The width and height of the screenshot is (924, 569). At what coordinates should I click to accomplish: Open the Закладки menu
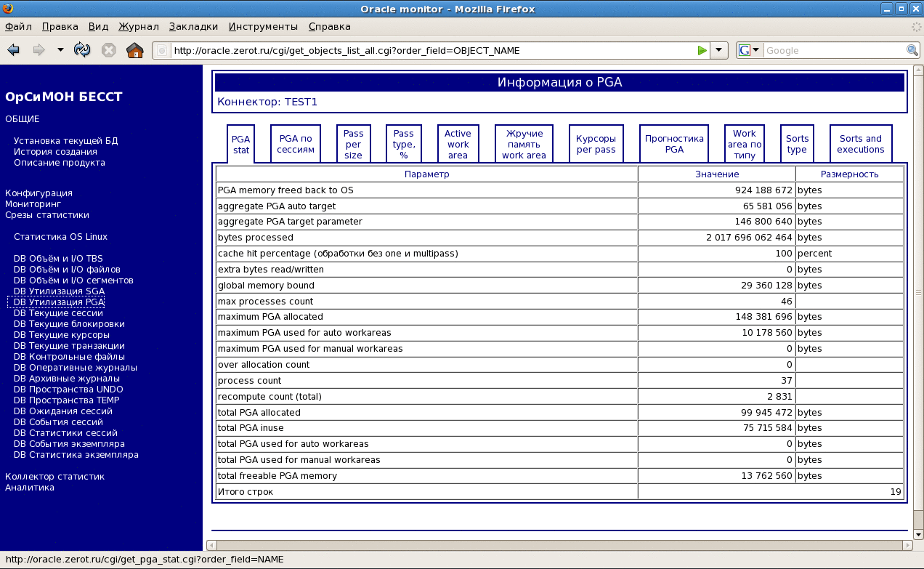click(x=193, y=26)
